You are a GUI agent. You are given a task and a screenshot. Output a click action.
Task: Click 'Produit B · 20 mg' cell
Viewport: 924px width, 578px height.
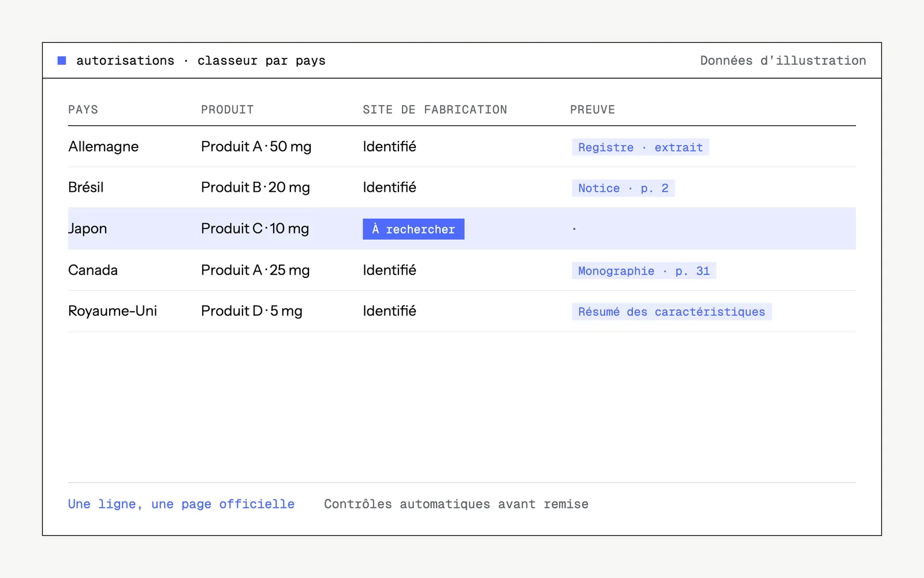(255, 187)
